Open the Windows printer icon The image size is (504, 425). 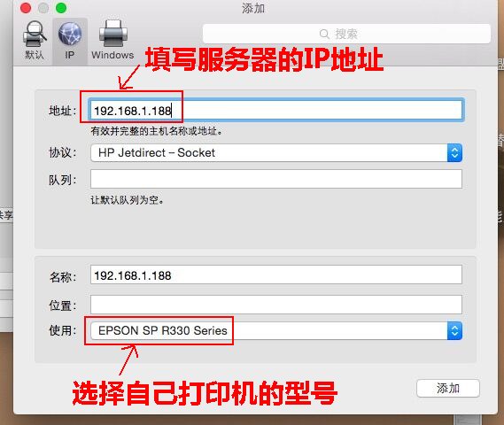(x=112, y=34)
